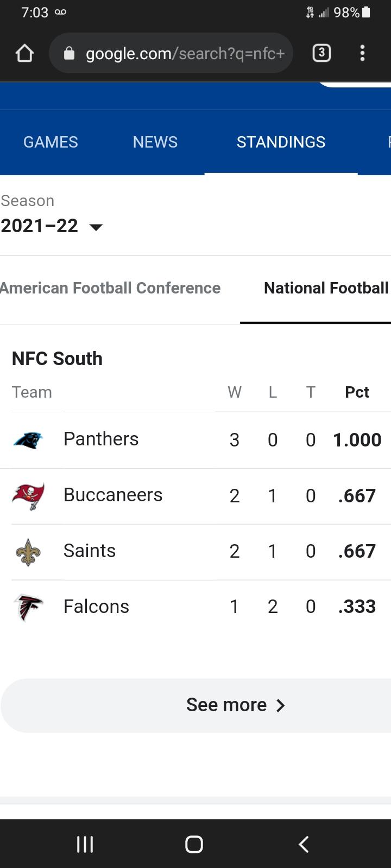Tap the Buccaneers team logo

point(28,496)
